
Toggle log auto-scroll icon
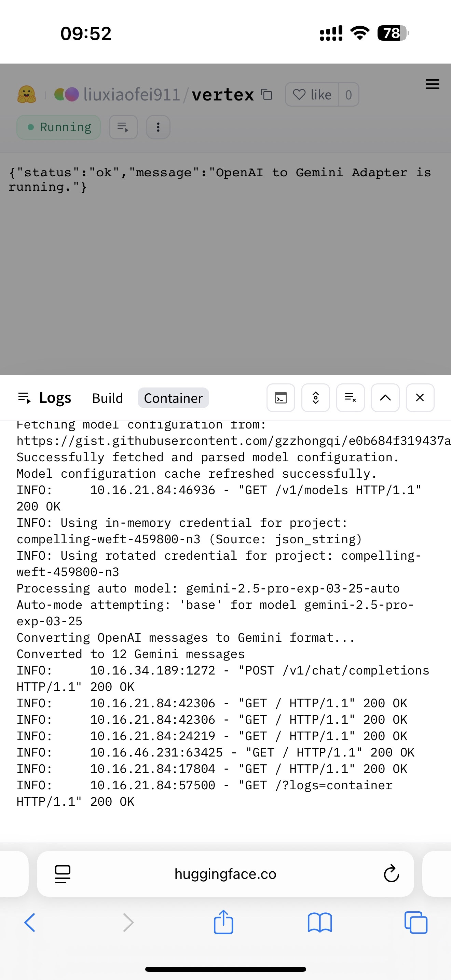pyautogui.click(x=315, y=398)
